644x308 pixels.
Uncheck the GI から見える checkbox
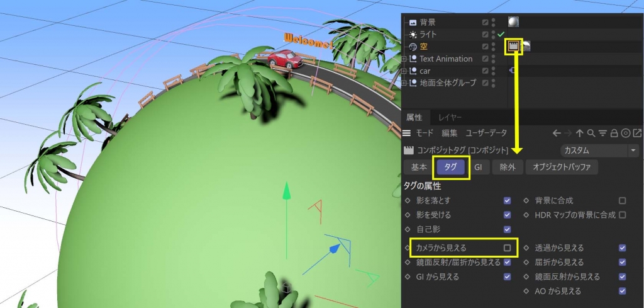[508, 277]
